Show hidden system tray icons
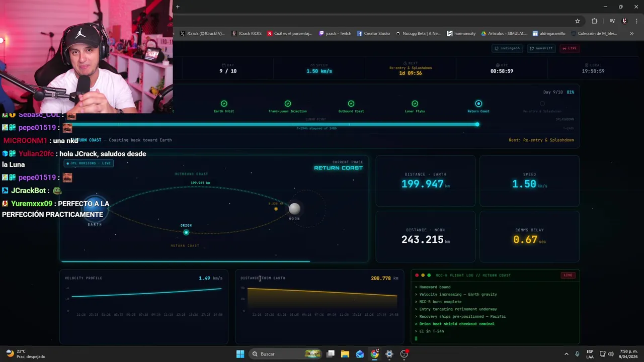This screenshot has width=644, height=362. 566,354
